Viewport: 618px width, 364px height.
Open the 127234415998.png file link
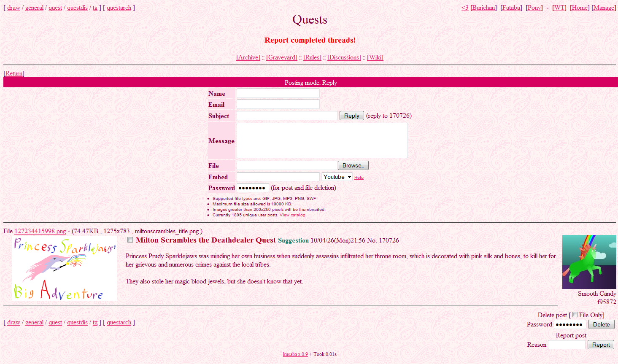(x=40, y=231)
